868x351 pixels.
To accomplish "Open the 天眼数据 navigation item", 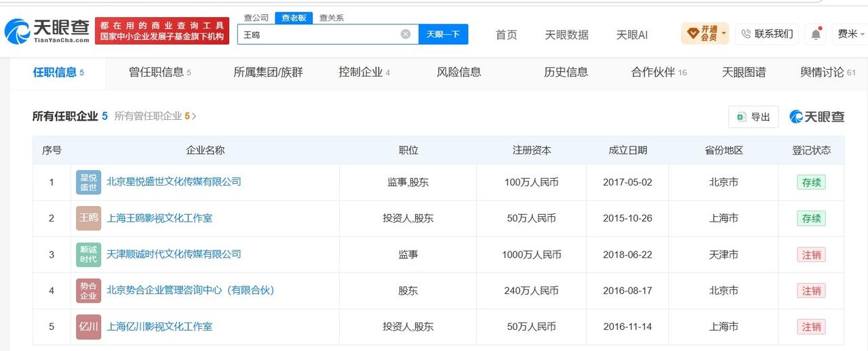I will (x=567, y=35).
